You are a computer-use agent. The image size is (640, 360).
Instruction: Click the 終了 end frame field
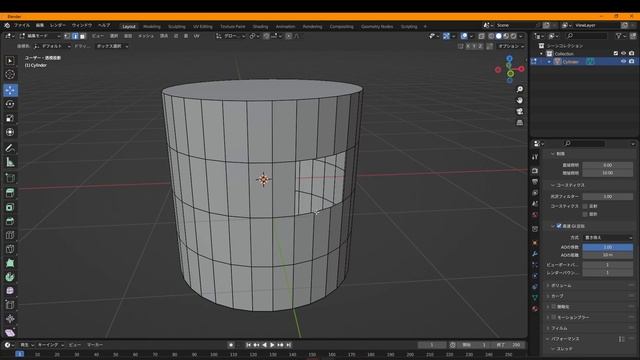coord(509,345)
